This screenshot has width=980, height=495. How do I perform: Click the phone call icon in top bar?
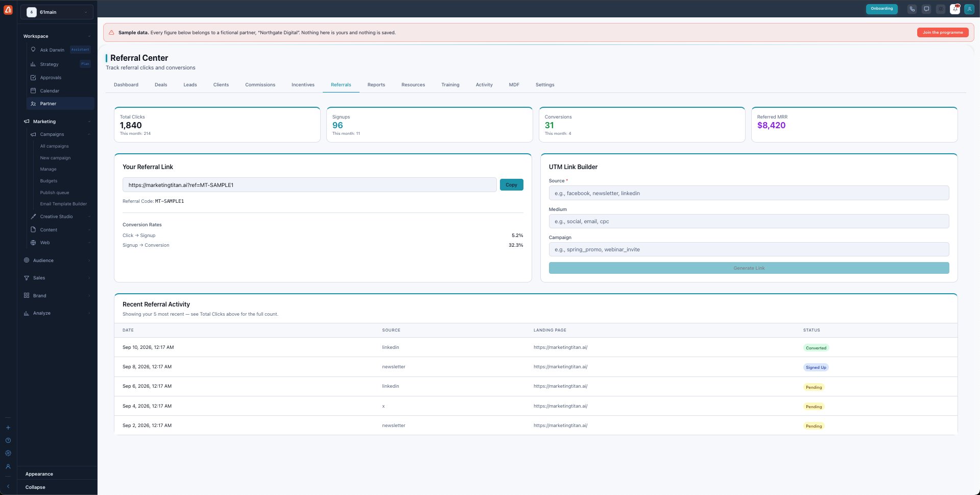[x=912, y=9]
